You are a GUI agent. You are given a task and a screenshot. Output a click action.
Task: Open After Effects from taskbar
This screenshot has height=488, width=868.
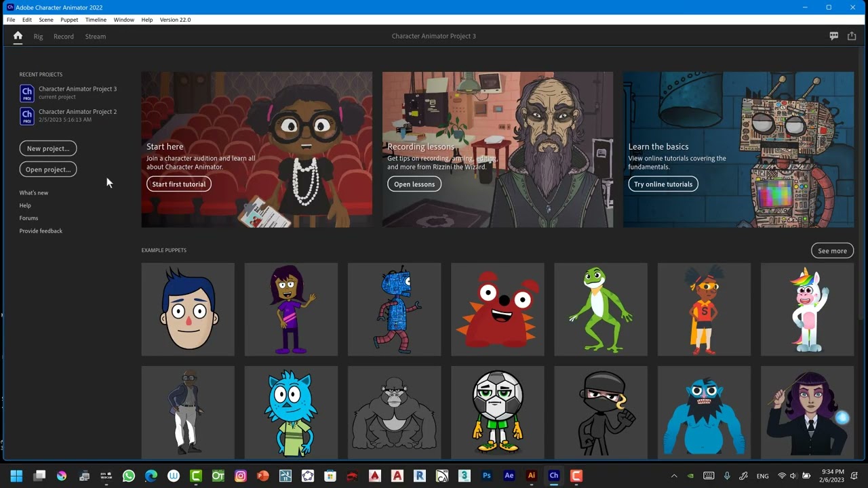coord(509,476)
